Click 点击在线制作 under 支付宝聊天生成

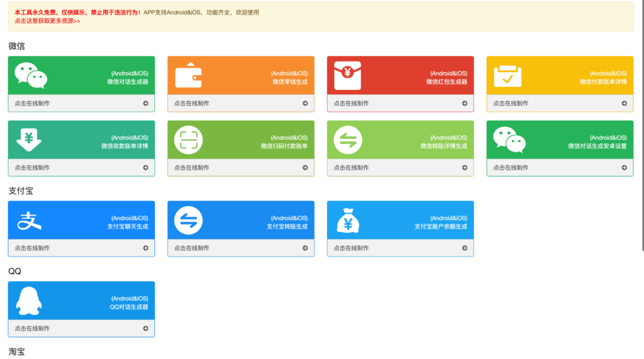pos(32,248)
